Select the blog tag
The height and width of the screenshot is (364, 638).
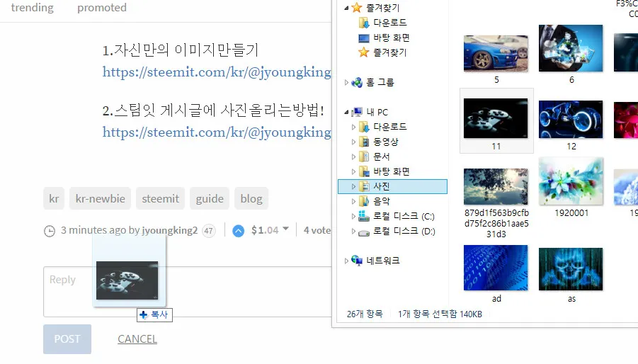coord(251,198)
